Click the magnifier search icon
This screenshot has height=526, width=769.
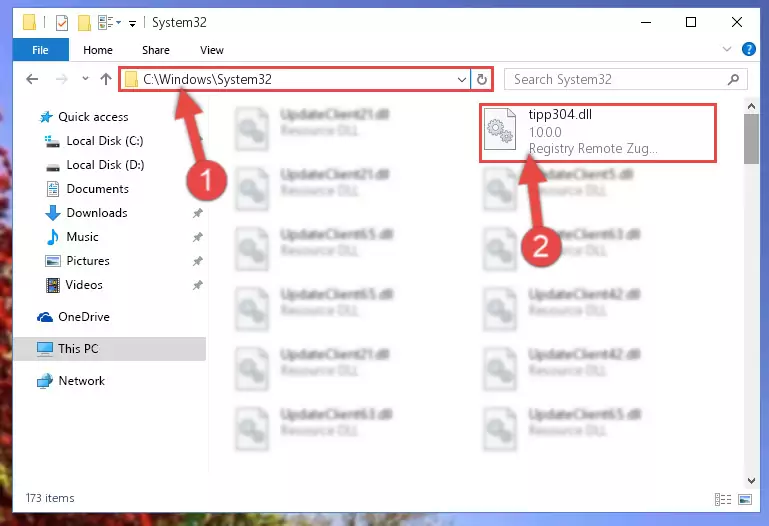coord(734,79)
